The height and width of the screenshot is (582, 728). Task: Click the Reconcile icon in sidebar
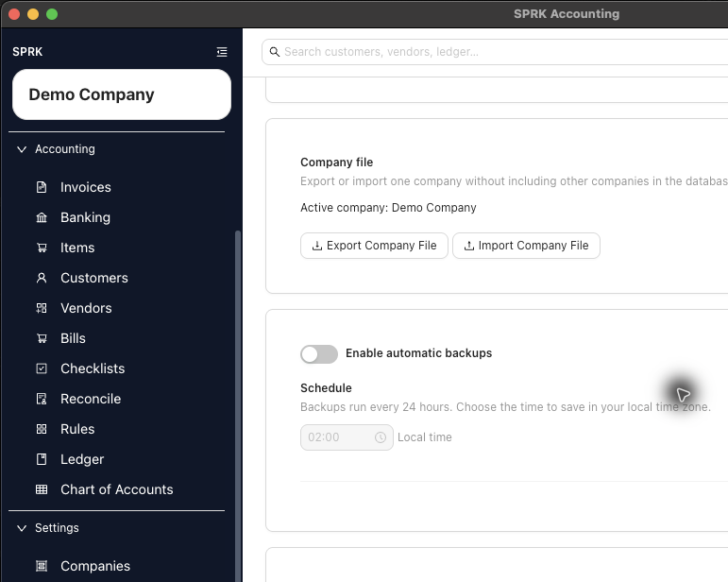click(42, 399)
